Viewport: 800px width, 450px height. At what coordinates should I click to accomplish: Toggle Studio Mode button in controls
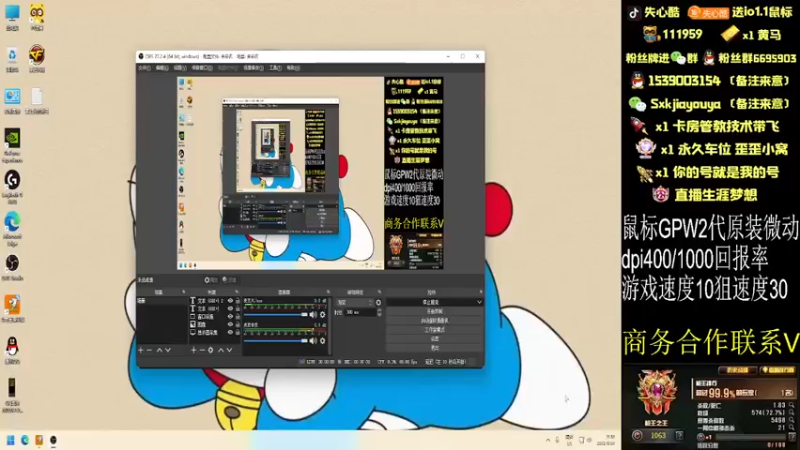tap(434, 330)
